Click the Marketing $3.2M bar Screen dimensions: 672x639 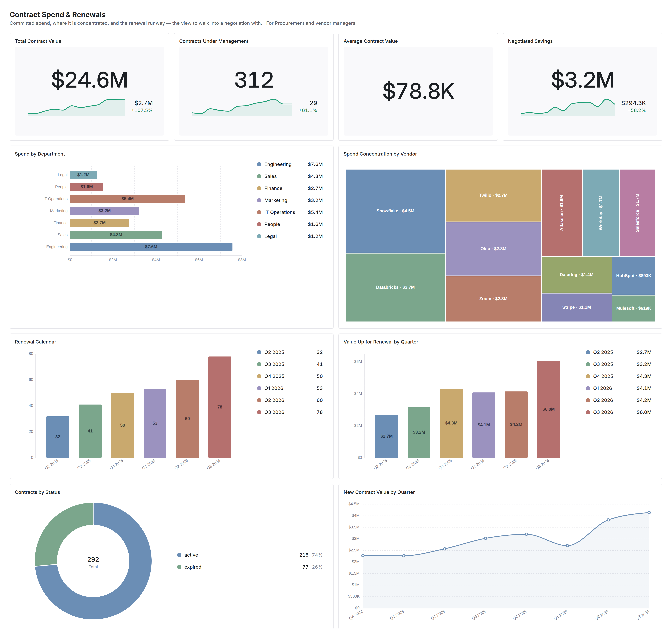pos(104,211)
